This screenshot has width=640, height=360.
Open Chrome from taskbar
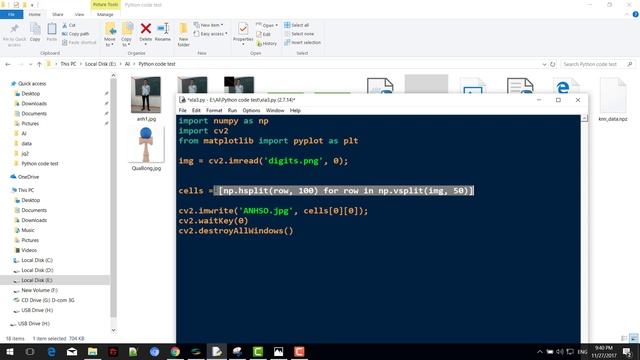(x=175, y=351)
